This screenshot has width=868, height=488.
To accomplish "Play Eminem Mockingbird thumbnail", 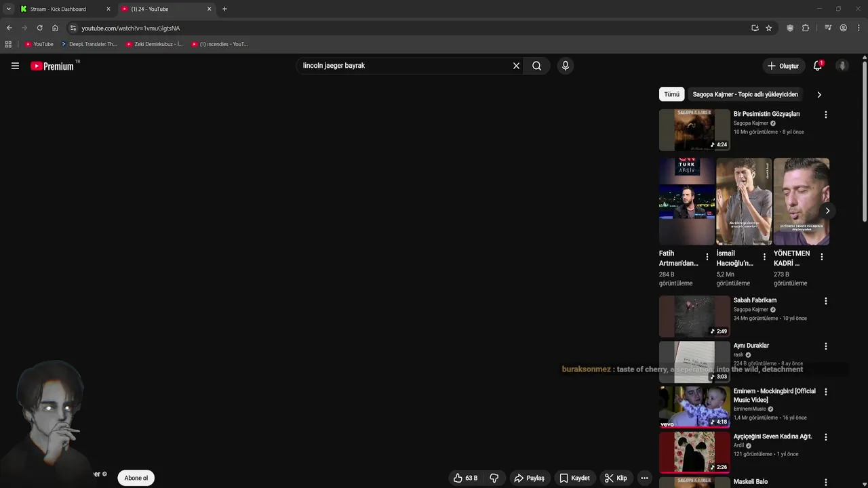I will point(694,407).
